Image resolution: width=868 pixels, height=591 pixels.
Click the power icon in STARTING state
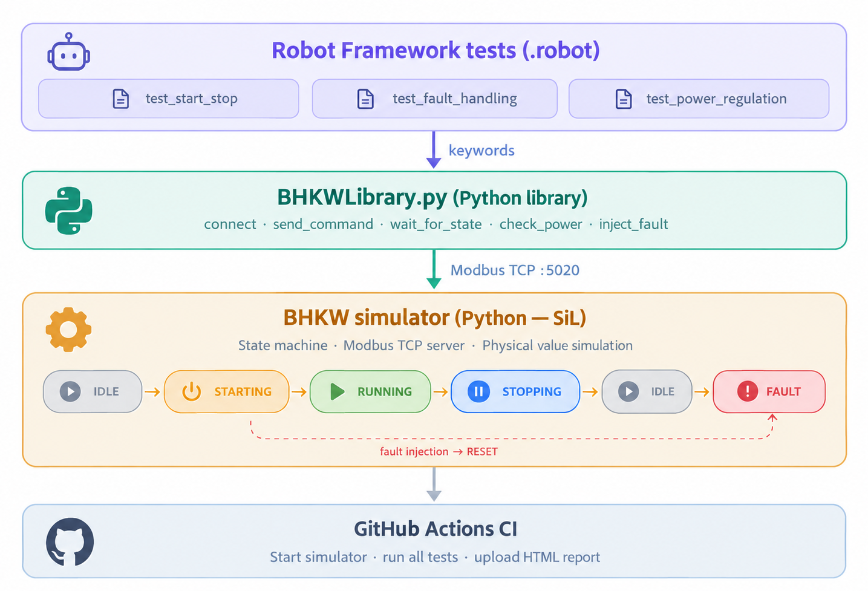coord(192,391)
